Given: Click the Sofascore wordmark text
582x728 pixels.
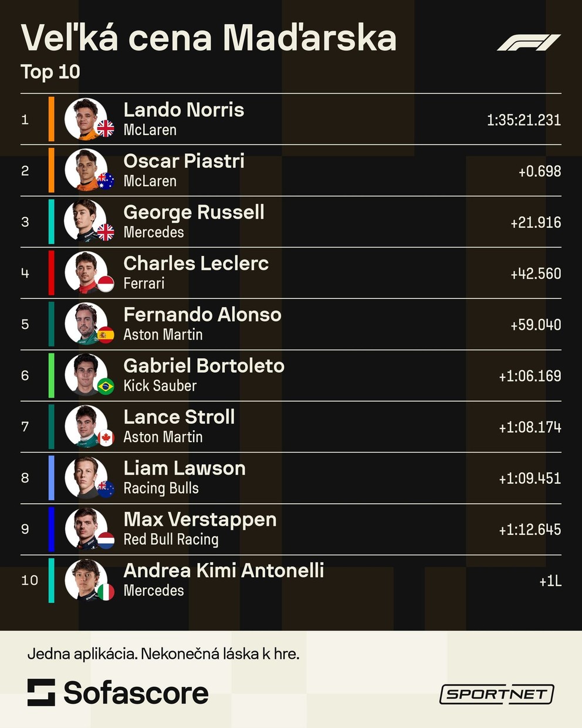Looking at the screenshot, I should tap(136, 693).
